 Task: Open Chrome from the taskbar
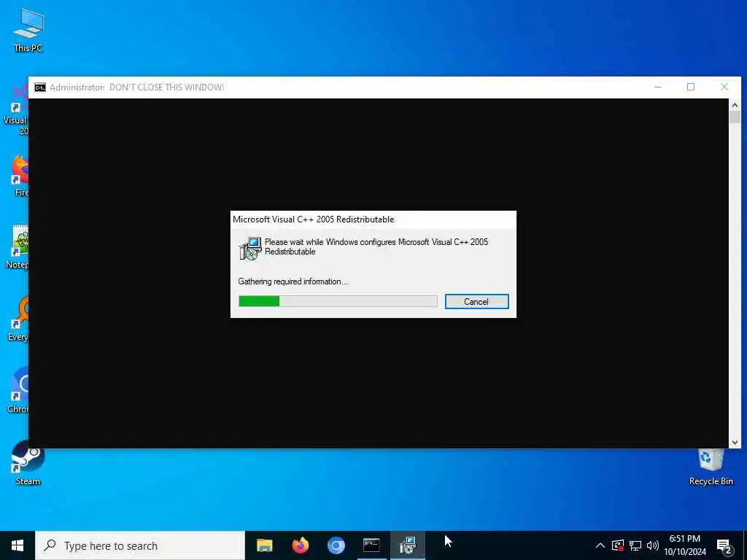tap(336, 545)
